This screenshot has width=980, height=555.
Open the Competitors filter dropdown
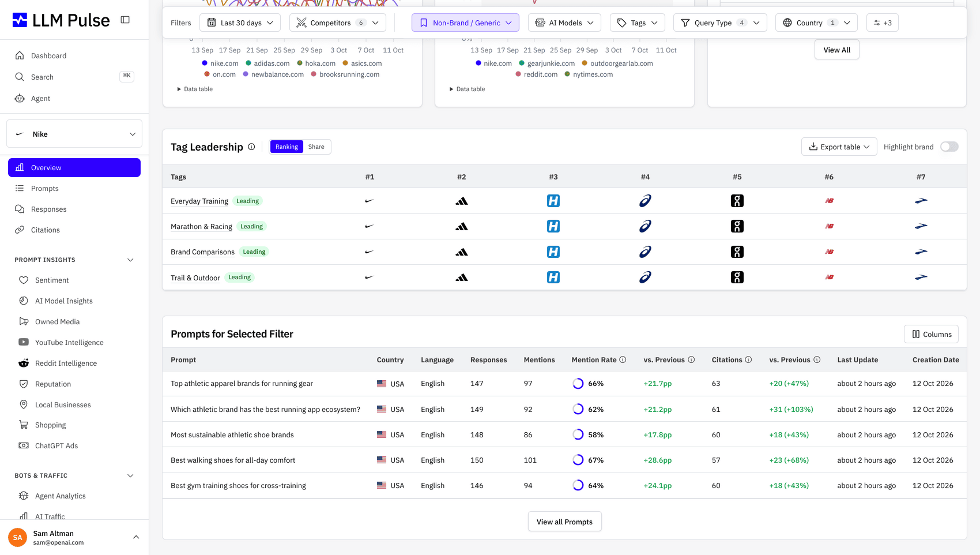338,23
